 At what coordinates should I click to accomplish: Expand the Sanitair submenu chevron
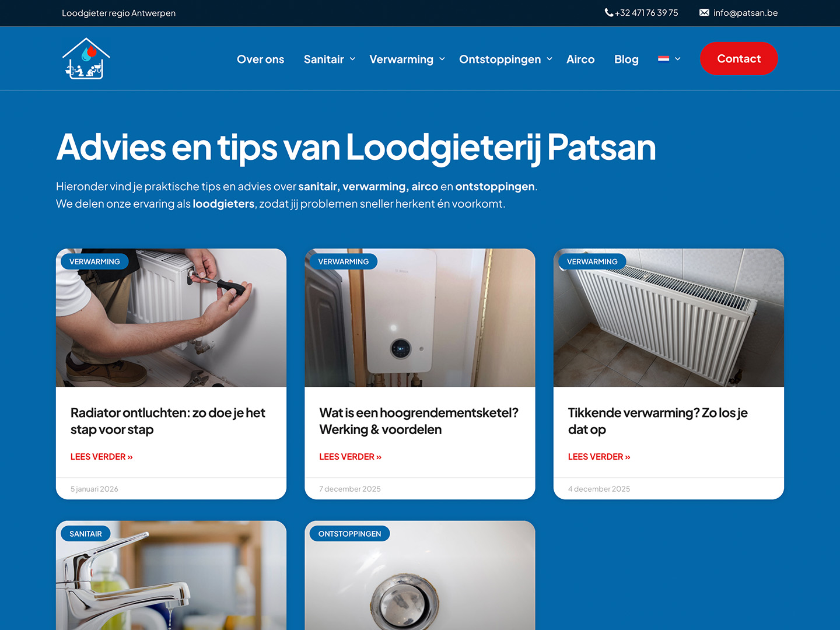352,59
